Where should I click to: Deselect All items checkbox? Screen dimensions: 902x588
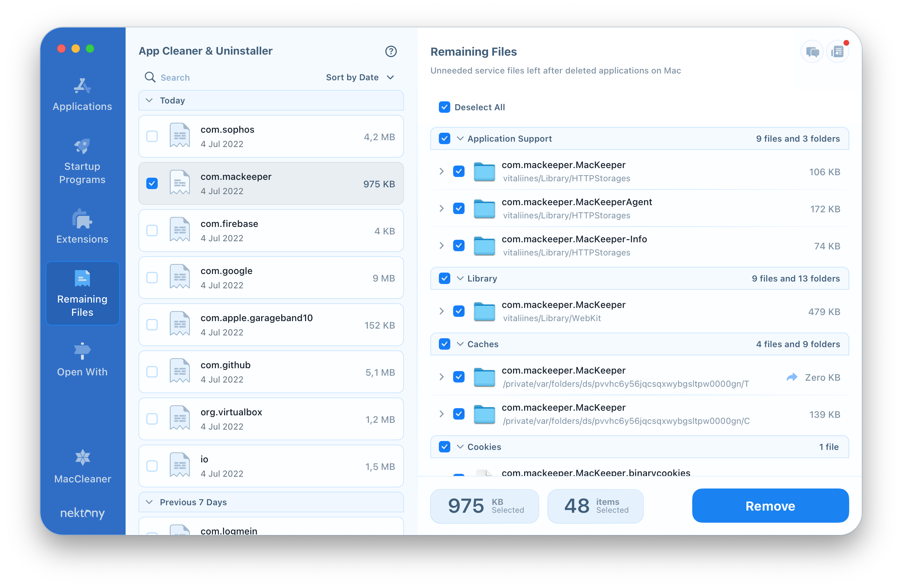[445, 107]
